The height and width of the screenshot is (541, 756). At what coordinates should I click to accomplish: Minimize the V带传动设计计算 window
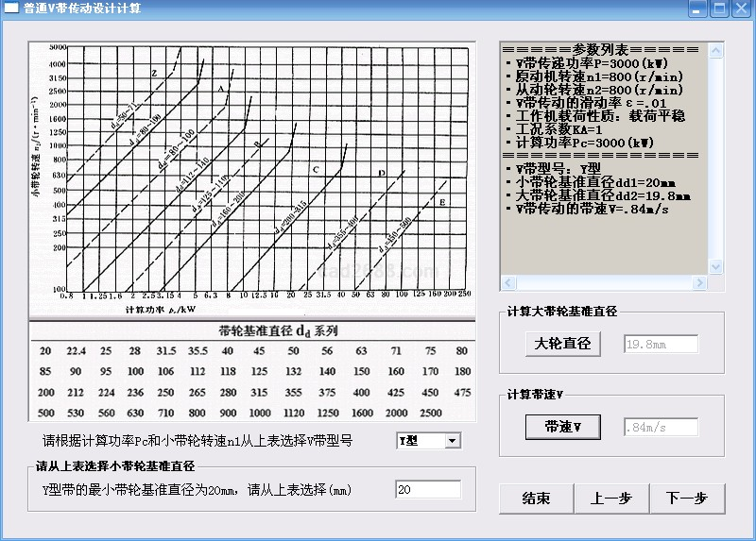(x=698, y=9)
